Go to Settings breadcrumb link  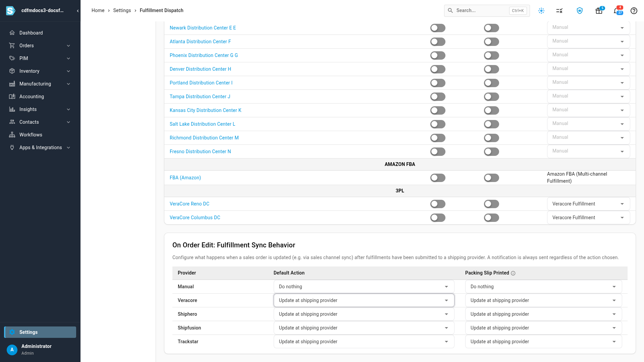(x=122, y=10)
